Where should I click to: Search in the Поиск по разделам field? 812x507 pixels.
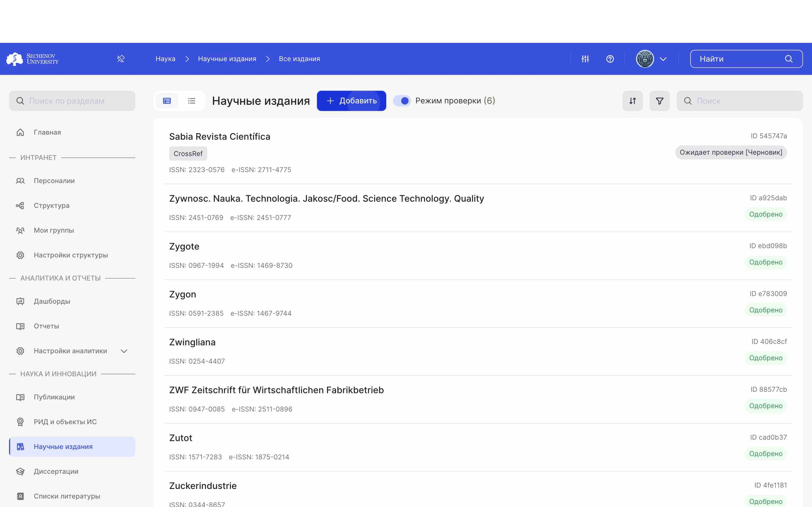[x=72, y=101]
